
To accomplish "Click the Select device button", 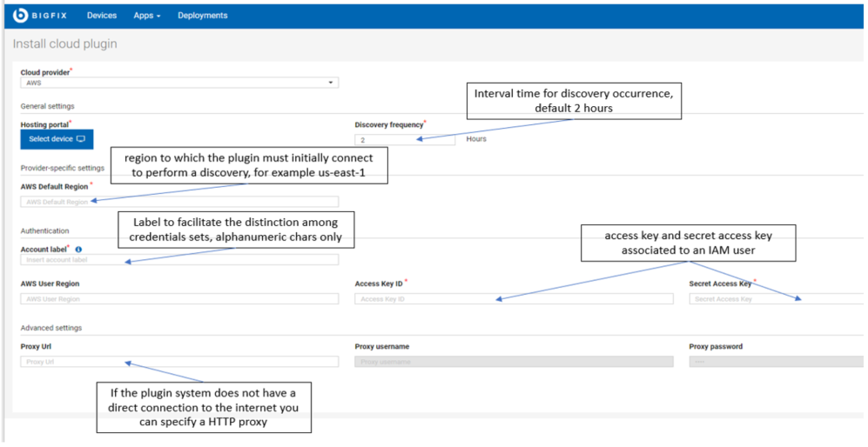I will (57, 139).
